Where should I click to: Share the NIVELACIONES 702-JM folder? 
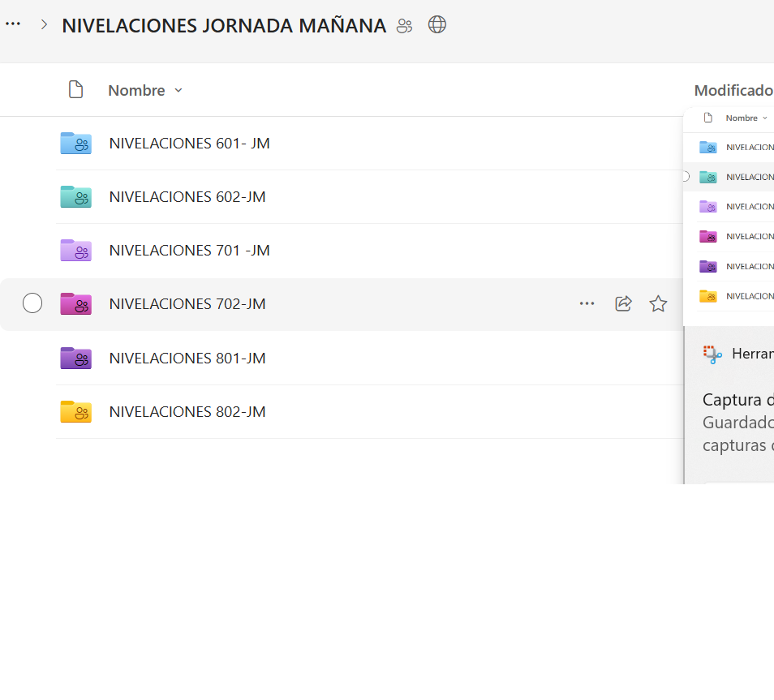[x=622, y=303]
